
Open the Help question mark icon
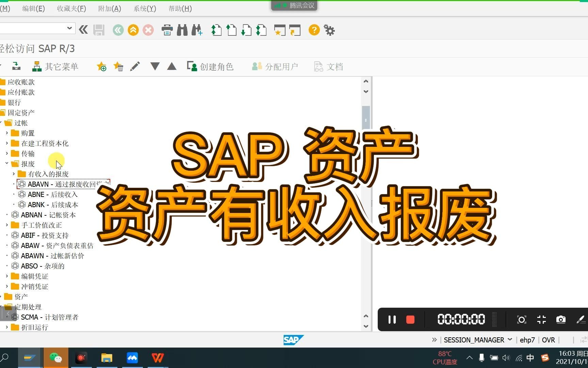tap(314, 30)
